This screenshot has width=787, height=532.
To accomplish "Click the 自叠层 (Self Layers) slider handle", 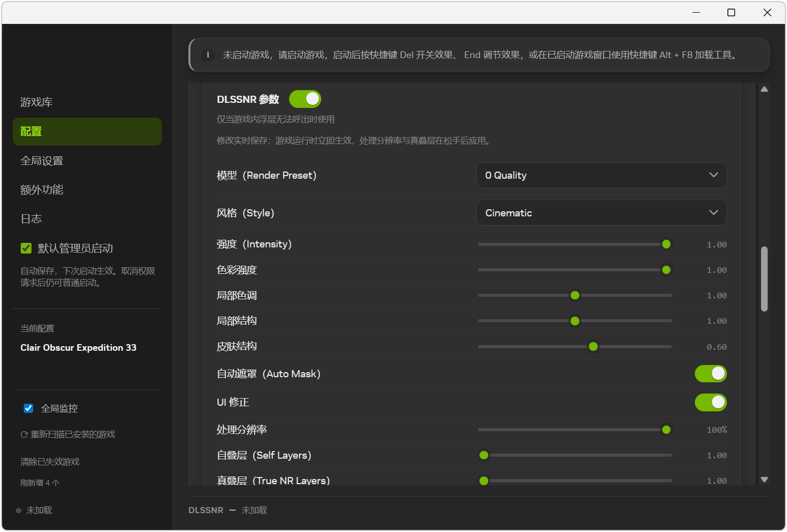I will click(x=484, y=455).
